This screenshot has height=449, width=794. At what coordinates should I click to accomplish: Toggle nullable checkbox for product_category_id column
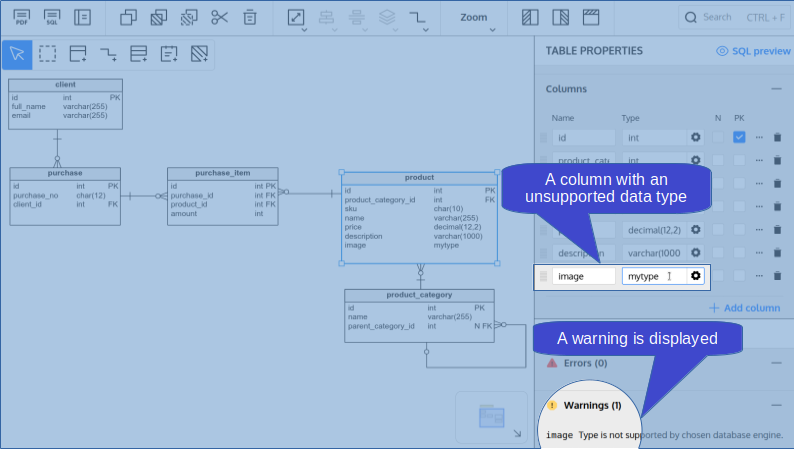[x=718, y=160]
